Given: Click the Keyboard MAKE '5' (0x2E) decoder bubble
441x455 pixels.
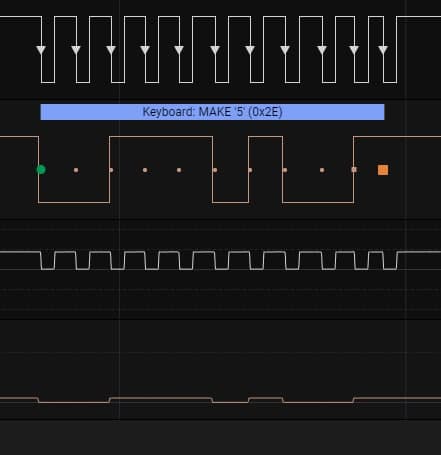Looking at the screenshot, I should (212, 112).
